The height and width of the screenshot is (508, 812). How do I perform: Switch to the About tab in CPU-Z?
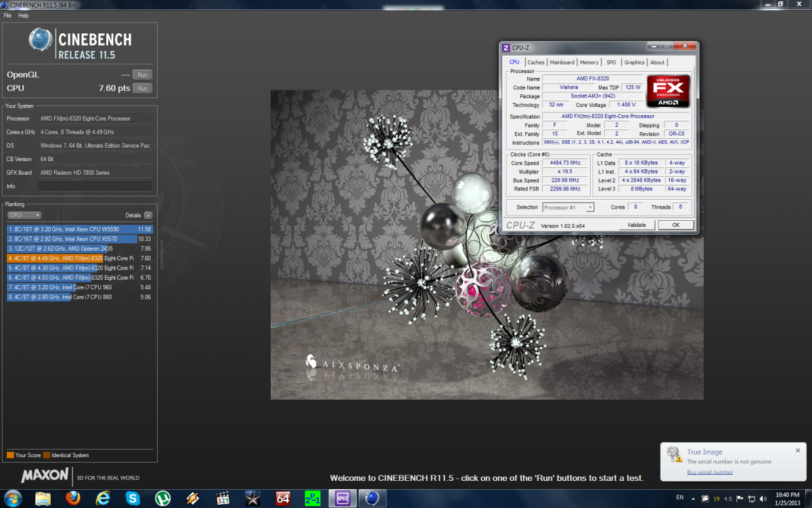click(x=658, y=62)
